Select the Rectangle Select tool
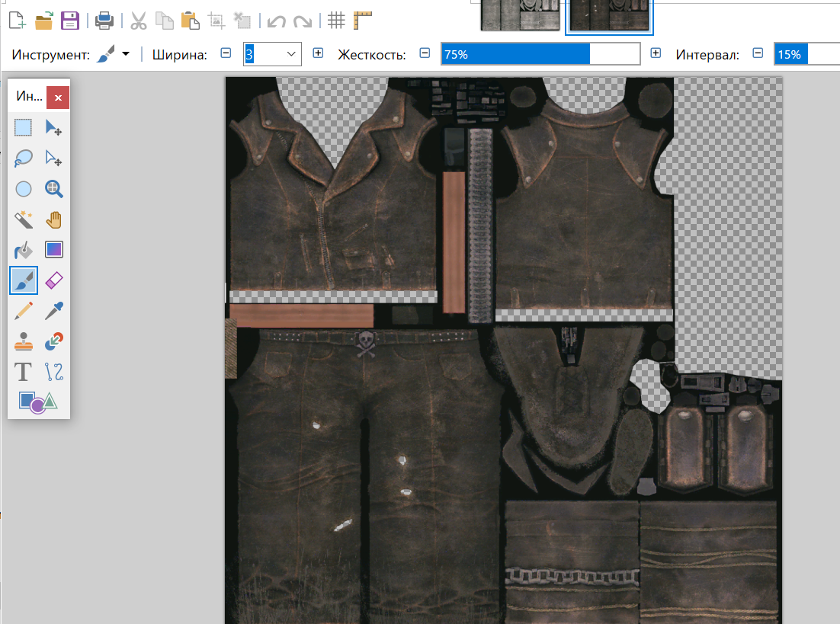This screenshot has height=624, width=840. pos(24,127)
